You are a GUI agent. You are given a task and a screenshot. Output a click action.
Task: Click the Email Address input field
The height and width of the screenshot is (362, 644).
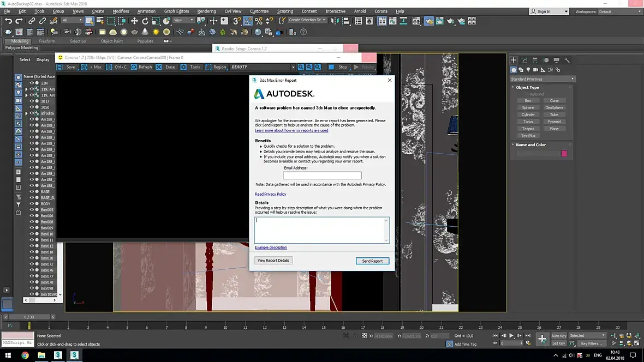(x=322, y=175)
